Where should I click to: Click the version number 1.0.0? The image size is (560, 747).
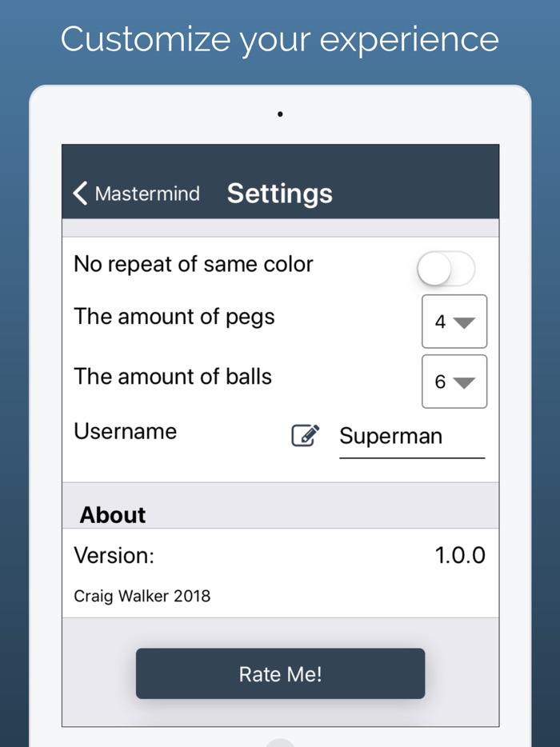[x=460, y=556]
